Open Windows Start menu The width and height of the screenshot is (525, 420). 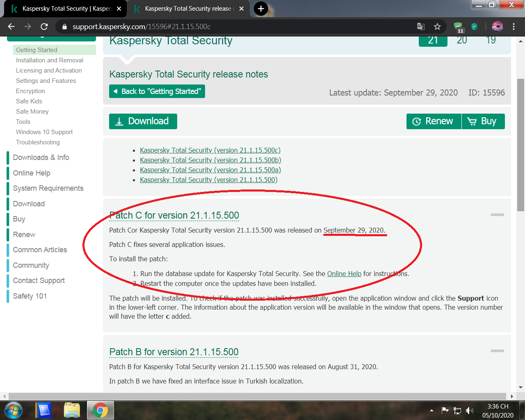pyautogui.click(x=13, y=410)
